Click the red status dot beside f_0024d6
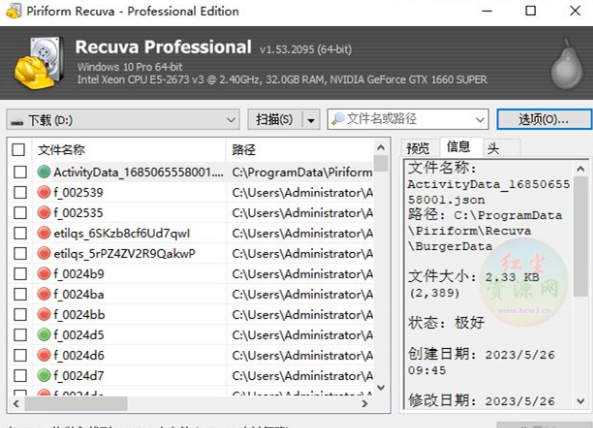This screenshot has height=428, width=593. click(x=44, y=355)
